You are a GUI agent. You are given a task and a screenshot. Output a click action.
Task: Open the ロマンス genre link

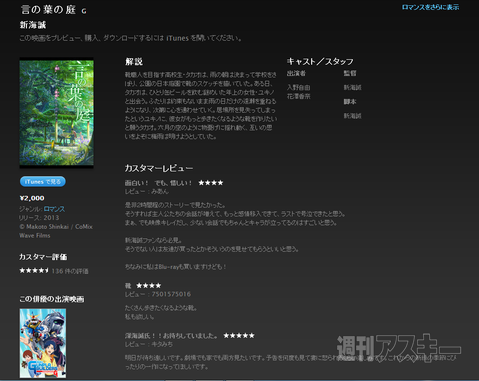coord(54,209)
